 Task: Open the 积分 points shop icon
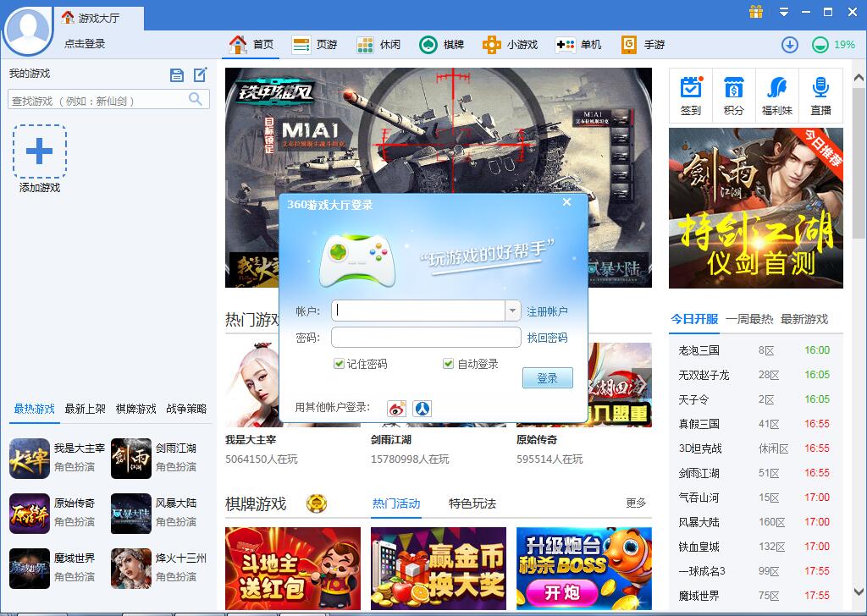tap(734, 87)
